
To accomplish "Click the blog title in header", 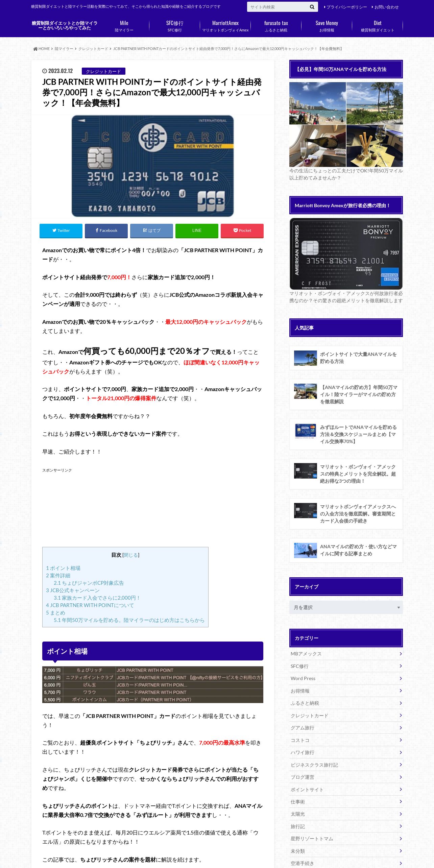I will point(65,25).
